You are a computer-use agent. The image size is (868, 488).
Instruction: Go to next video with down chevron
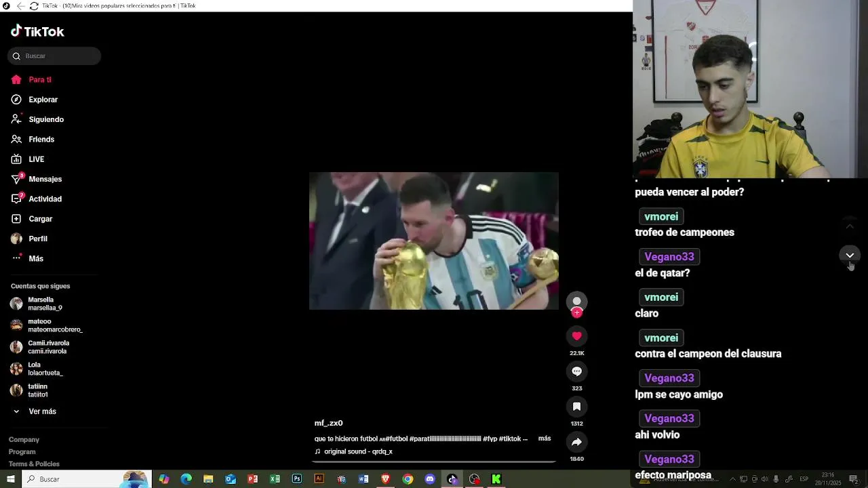[x=850, y=256]
